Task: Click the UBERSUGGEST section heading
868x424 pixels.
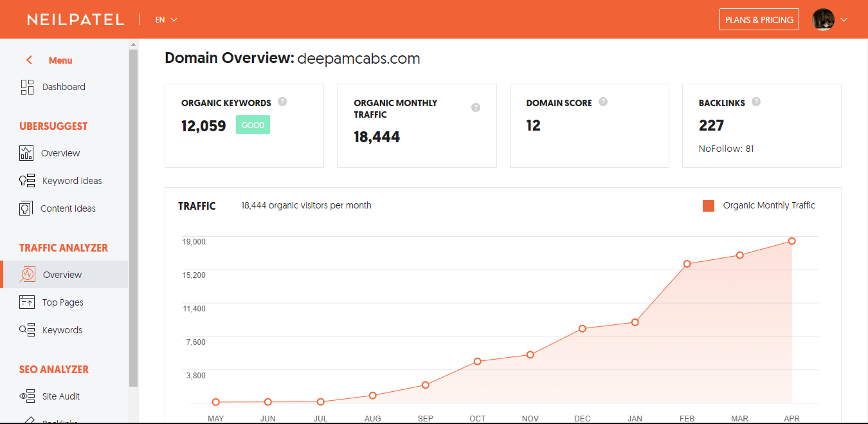Action: pos(53,126)
